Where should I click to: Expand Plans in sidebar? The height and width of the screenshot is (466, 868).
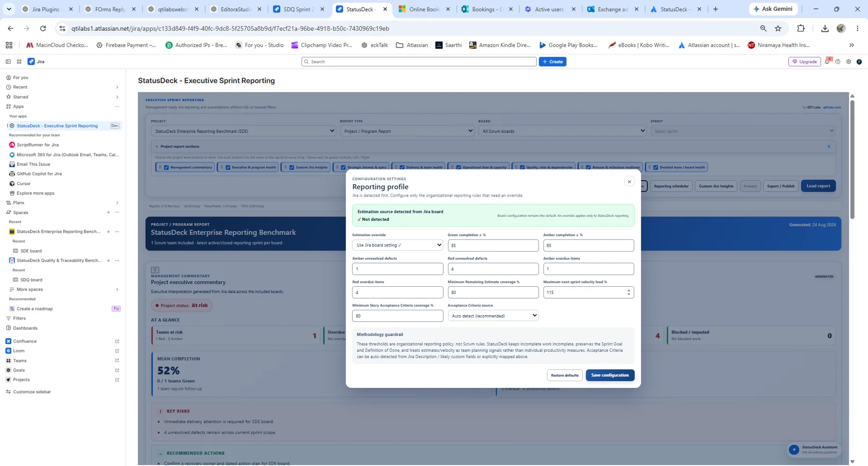tap(117, 203)
